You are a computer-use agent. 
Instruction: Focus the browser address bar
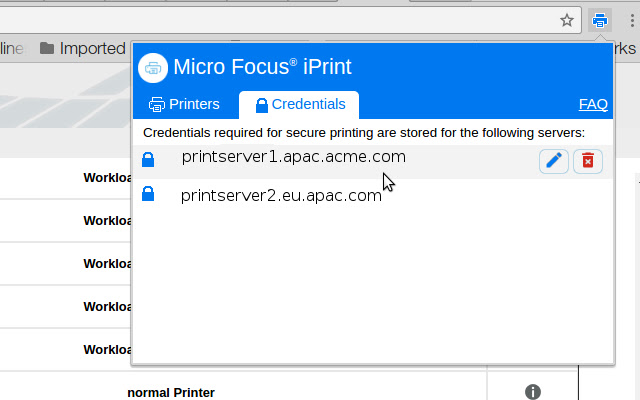[x=280, y=19]
